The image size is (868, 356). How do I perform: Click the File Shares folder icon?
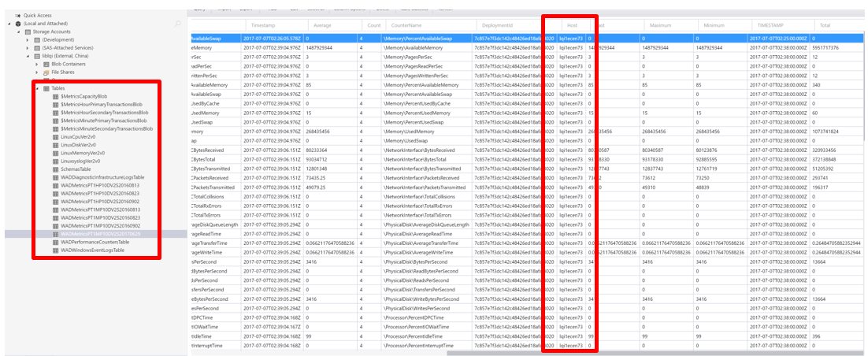(x=46, y=72)
